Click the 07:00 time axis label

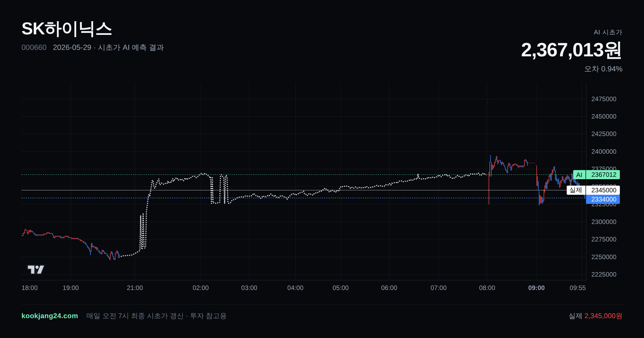tap(438, 288)
